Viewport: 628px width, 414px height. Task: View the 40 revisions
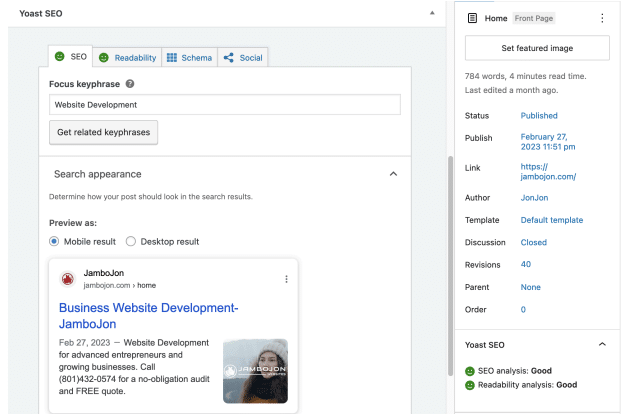[x=525, y=264]
